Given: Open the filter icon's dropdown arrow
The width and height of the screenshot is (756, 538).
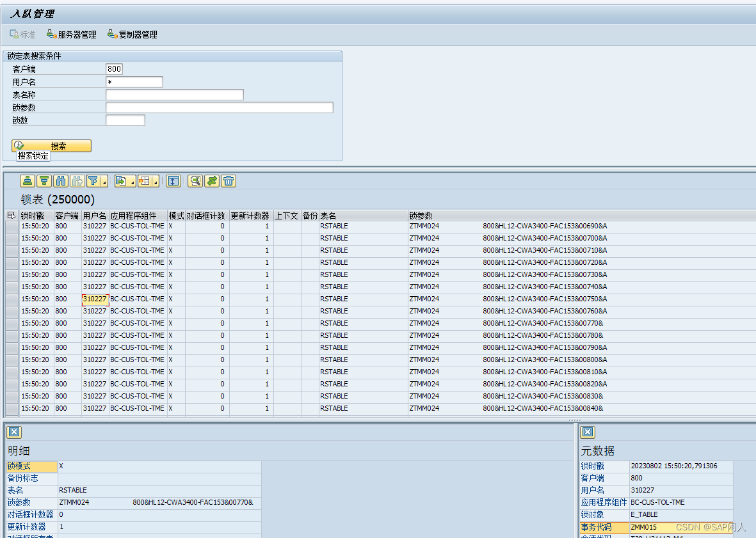Looking at the screenshot, I should [104, 181].
